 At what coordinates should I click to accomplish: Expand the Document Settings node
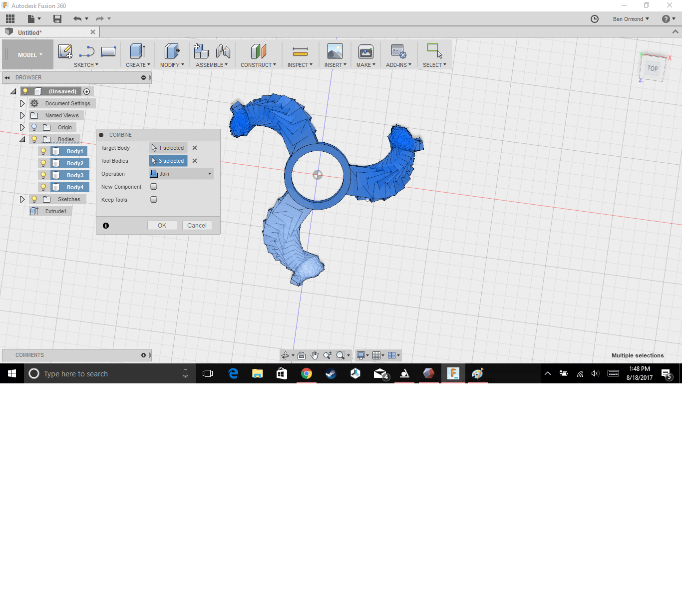(22, 103)
